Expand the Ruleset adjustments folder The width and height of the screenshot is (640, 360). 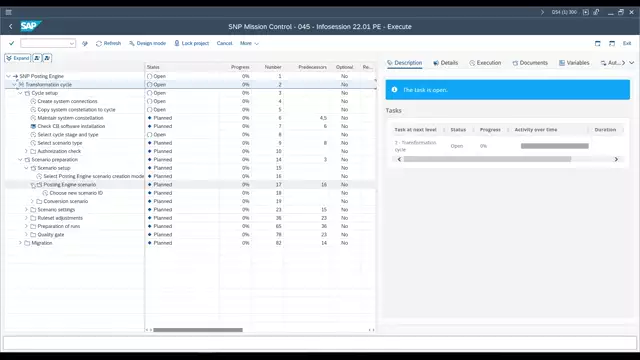[26, 218]
